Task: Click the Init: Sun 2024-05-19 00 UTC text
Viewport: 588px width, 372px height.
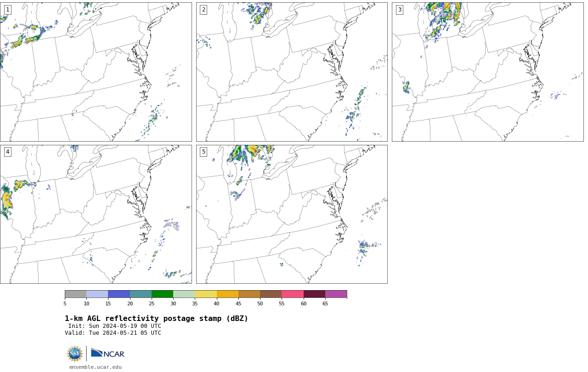Action: point(115,326)
